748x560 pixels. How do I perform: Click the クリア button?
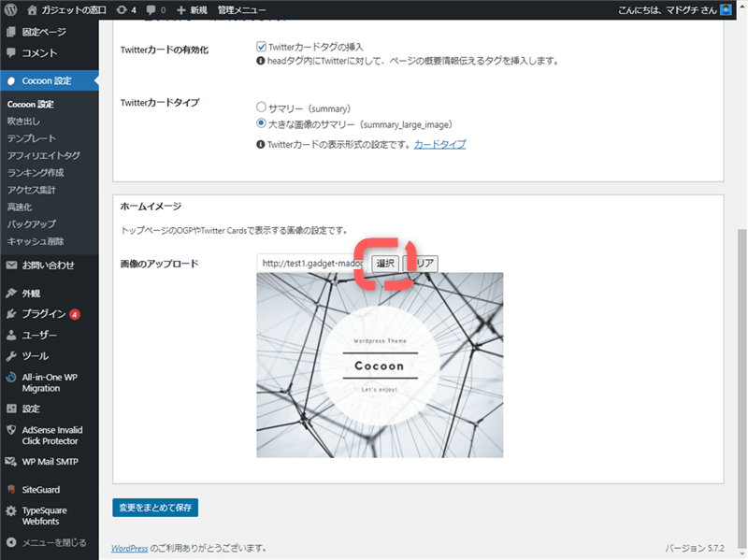pos(420,264)
